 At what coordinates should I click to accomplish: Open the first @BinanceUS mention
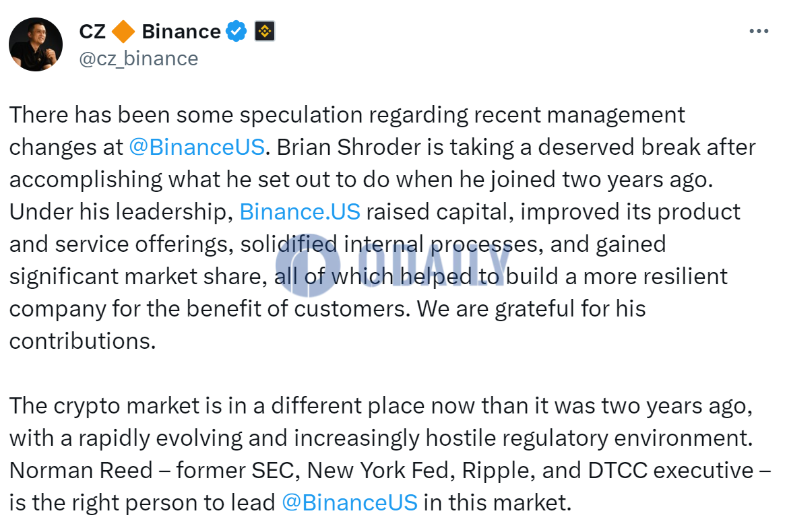(197, 147)
